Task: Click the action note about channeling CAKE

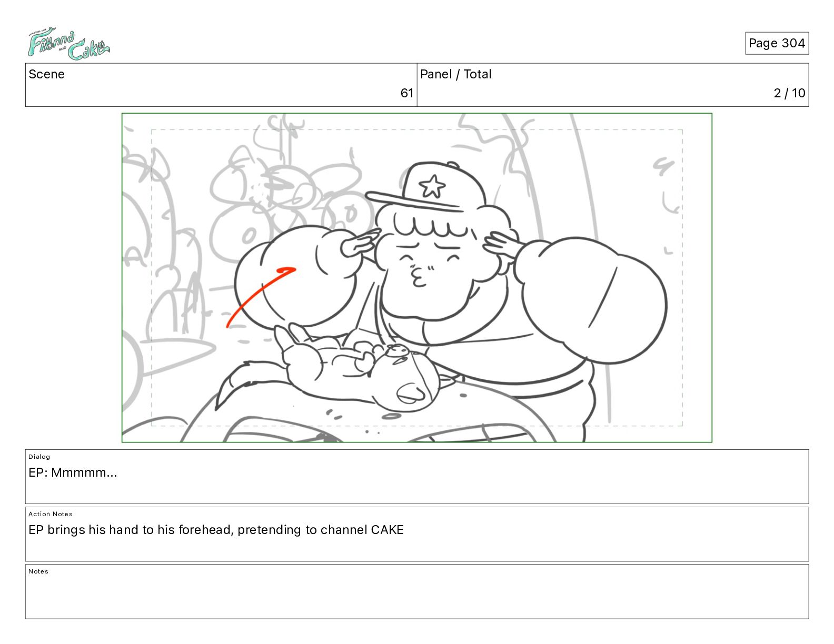Action: 216,530
